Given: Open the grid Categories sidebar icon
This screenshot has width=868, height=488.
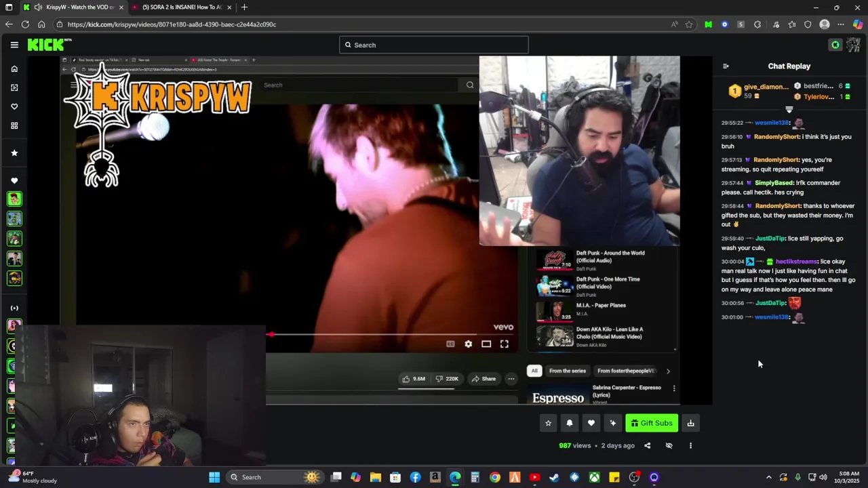Looking at the screenshot, I should click(x=14, y=125).
